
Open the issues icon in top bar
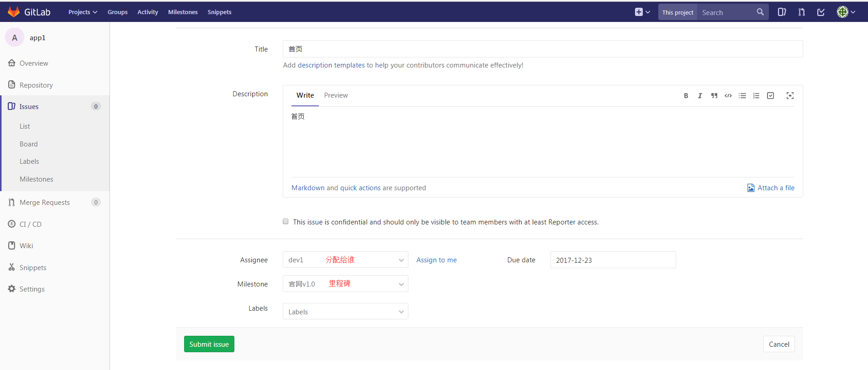pyautogui.click(x=782, y=12)
